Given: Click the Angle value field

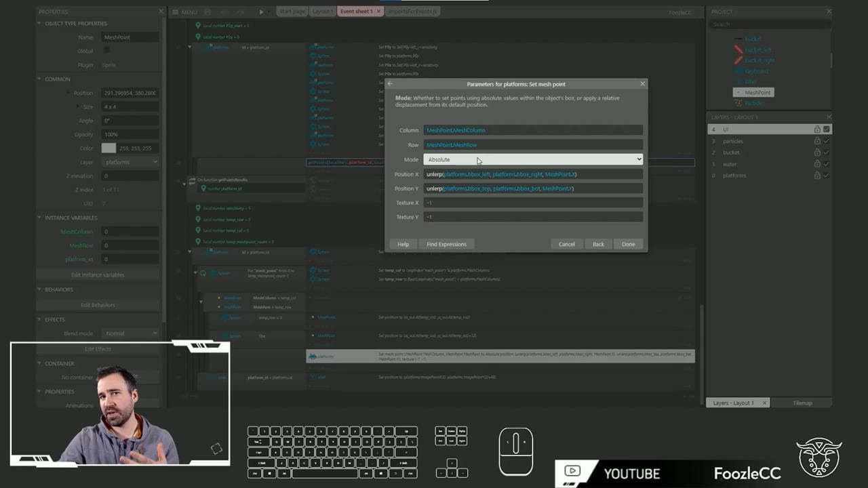Looking at the screenshot, I should point(130,121).
